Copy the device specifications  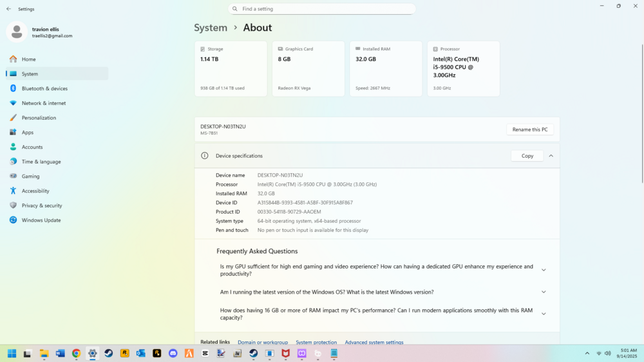pyautogui.click(x=527, y=156)
